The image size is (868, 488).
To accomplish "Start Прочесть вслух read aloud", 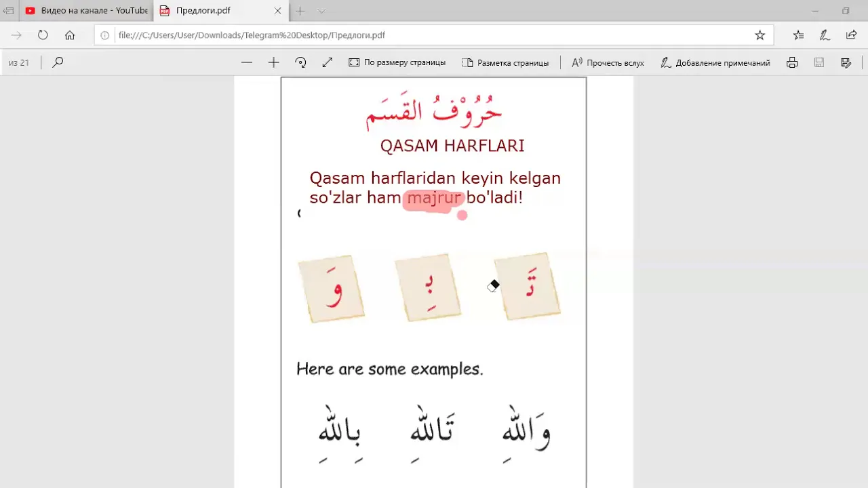I will point(608,62).
